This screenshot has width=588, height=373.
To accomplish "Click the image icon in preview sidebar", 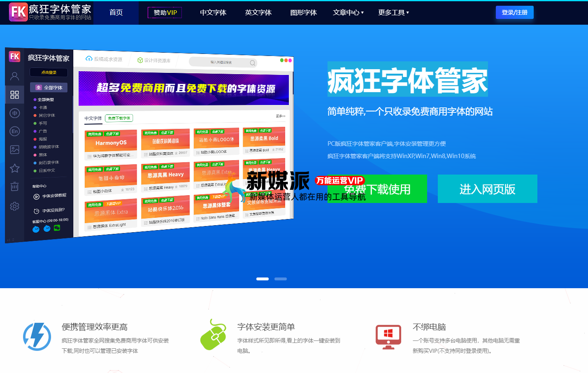I will pyautogui.click(x=14, y=149).
